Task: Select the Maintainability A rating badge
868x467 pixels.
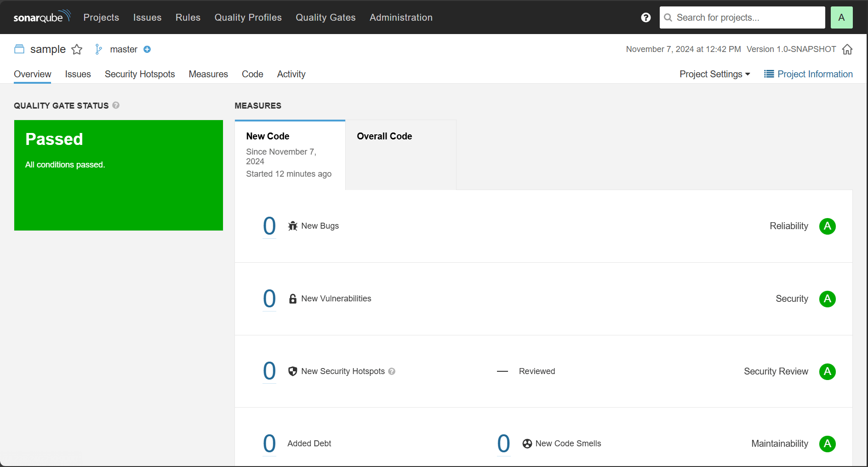Action: coord(827,444)
